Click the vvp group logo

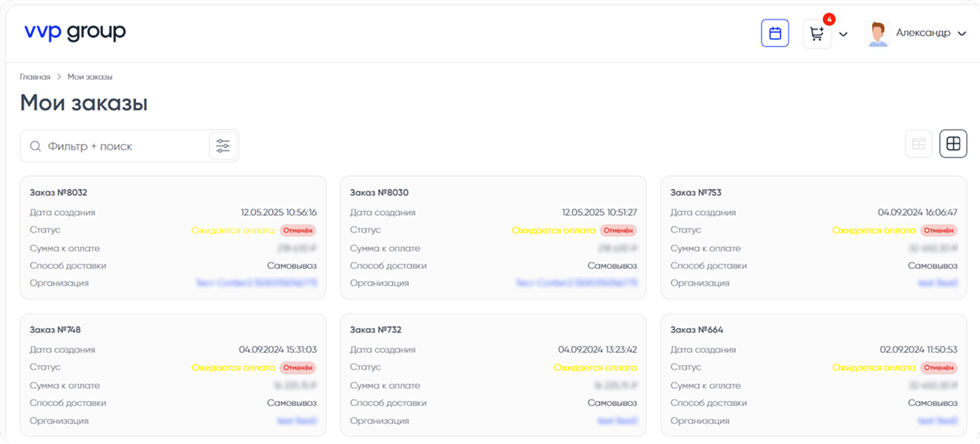[x=74, y=32]
